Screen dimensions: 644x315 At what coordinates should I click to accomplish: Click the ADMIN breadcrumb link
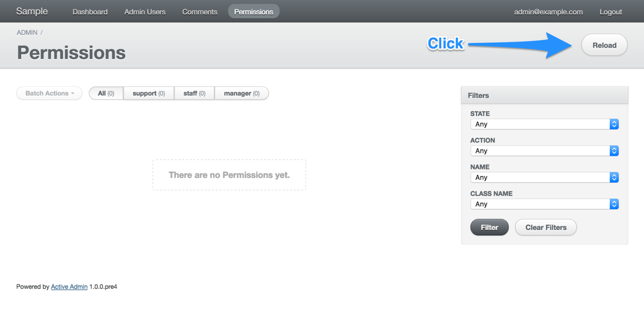point(27,32)
